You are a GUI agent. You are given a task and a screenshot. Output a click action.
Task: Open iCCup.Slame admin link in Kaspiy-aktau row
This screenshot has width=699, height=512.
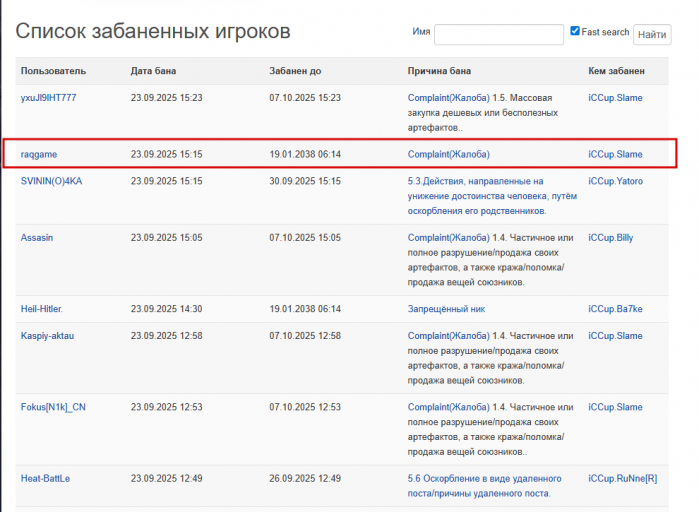615,336
